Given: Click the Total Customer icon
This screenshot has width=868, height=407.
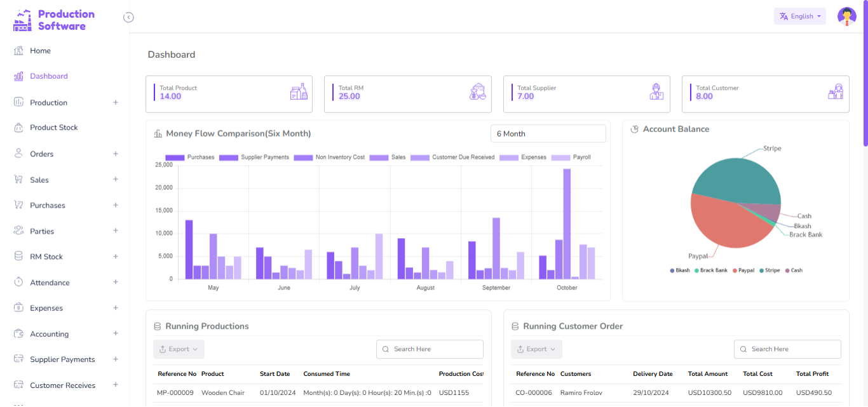Looking at the screenshot, I should 835,92.
